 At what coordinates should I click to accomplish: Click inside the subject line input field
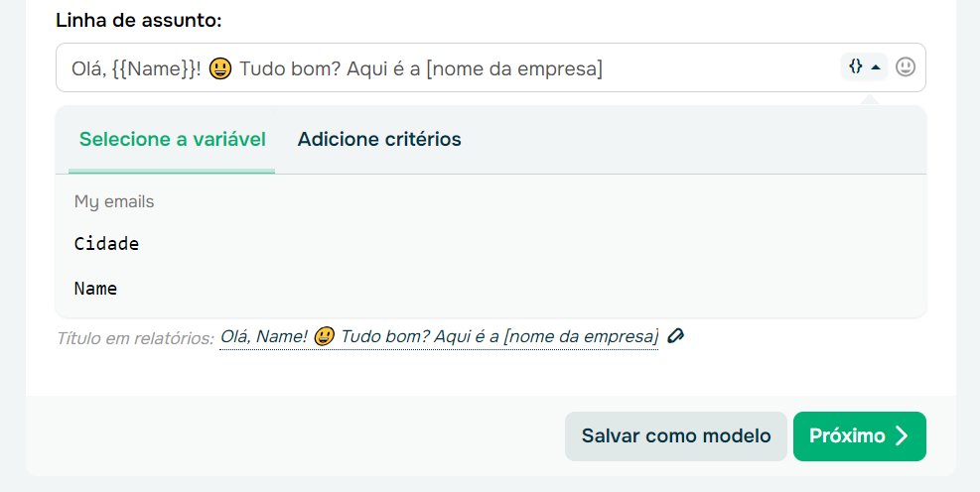pos(715,68)
